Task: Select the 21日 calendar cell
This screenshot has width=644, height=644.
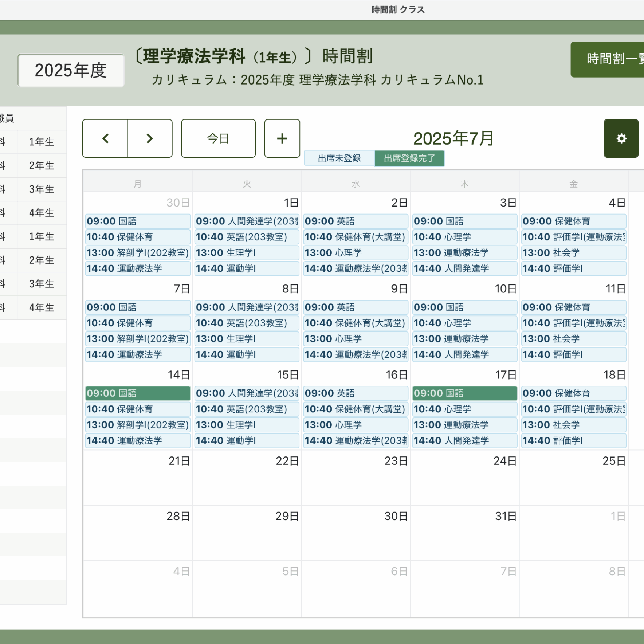Action: pos(138,478)
